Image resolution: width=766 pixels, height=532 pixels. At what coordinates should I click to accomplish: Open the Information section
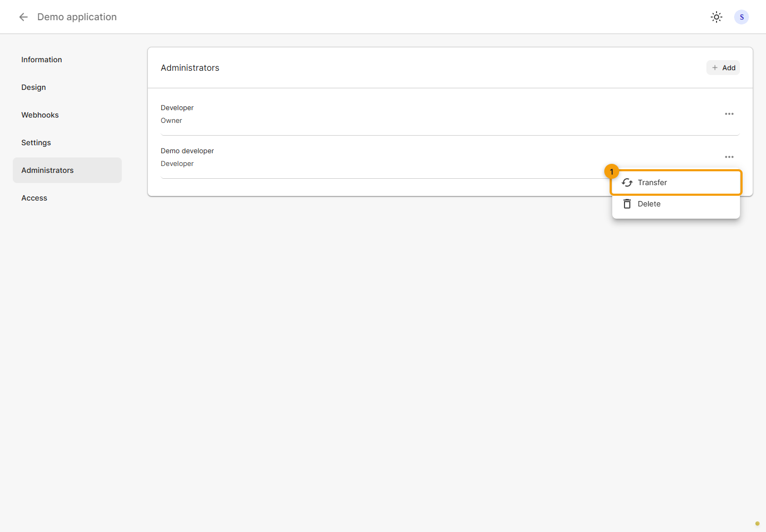pyautogui.click(x=67, y=60)
